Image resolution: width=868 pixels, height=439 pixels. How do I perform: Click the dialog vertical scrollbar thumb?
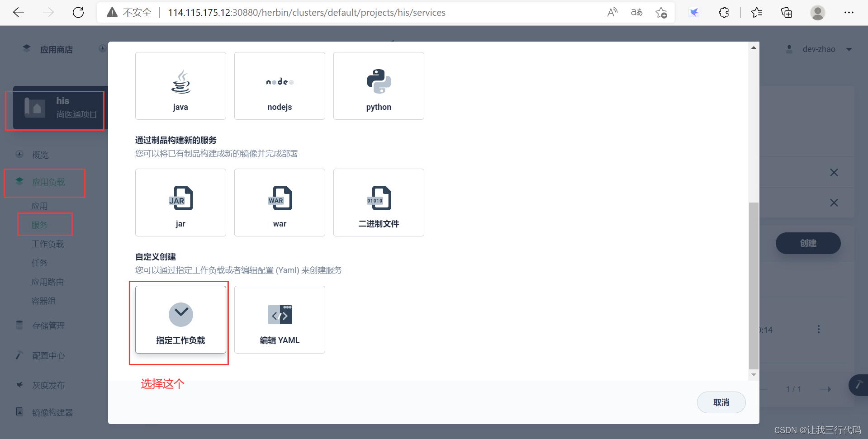pos(754,286)
